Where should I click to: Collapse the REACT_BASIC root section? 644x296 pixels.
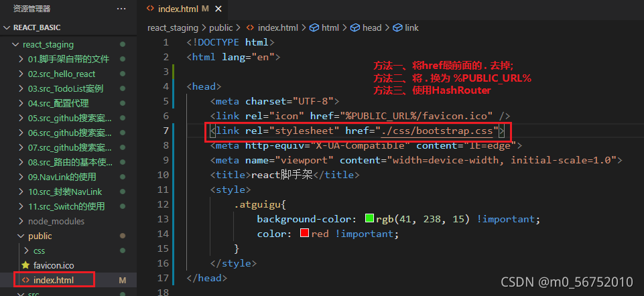(7, 28)
